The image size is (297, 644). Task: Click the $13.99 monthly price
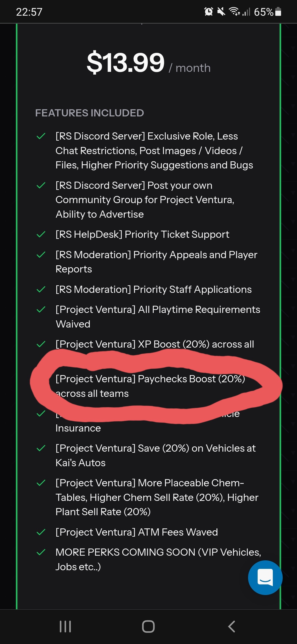pyautogui.click(x=126, y=63)
